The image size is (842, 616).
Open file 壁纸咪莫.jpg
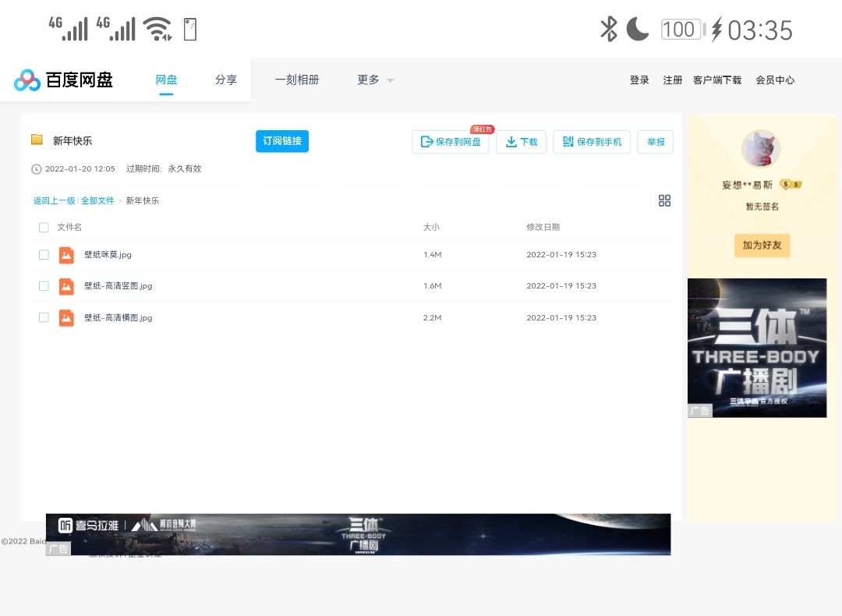(x=108, y=254)
